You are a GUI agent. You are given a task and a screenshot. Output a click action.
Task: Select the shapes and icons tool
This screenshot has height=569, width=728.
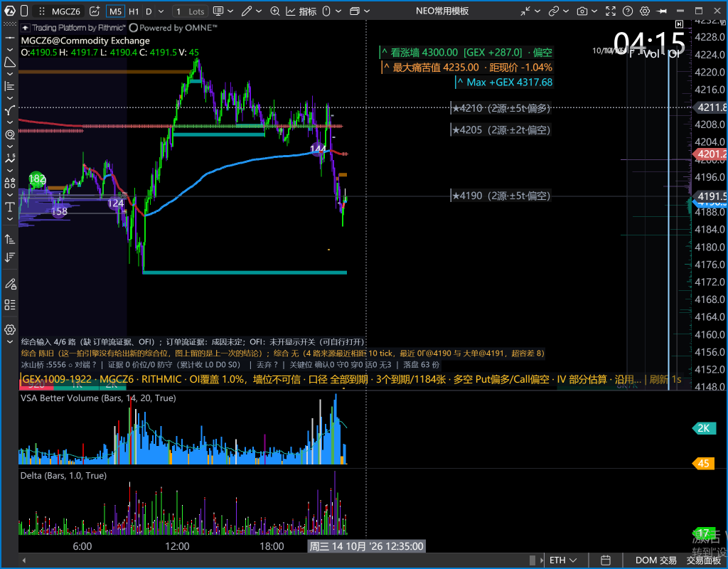click(x=10, y=183)
